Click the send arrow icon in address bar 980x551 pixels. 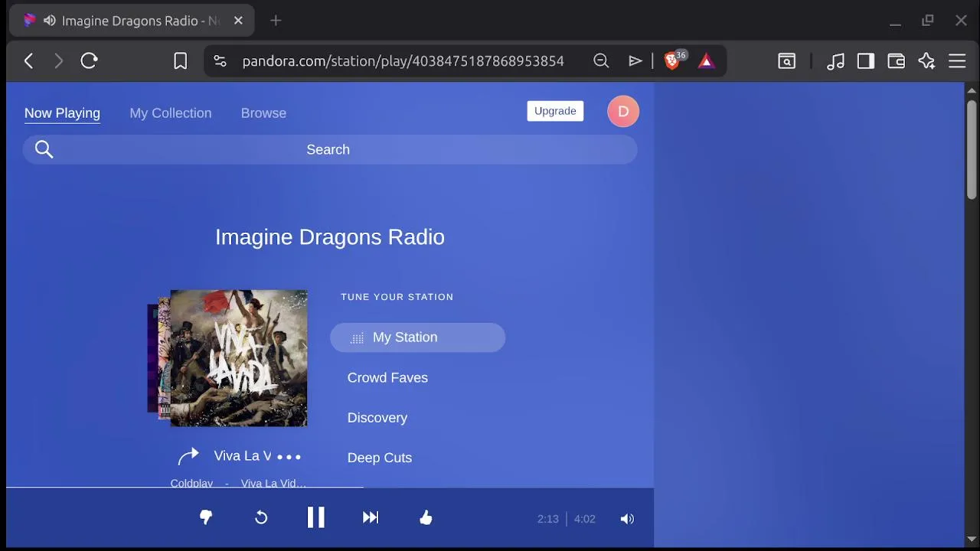point(635,61)
